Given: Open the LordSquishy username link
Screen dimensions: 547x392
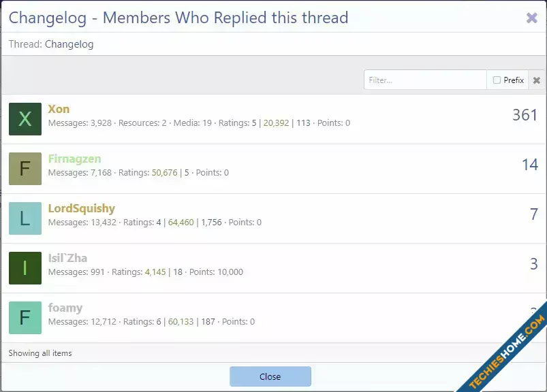Looking at the screenshot, I should [x=82, y=208].
